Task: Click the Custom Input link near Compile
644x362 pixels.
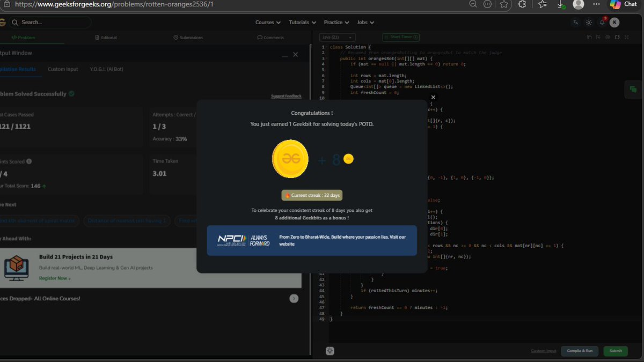Action: (x=544, y=351)
